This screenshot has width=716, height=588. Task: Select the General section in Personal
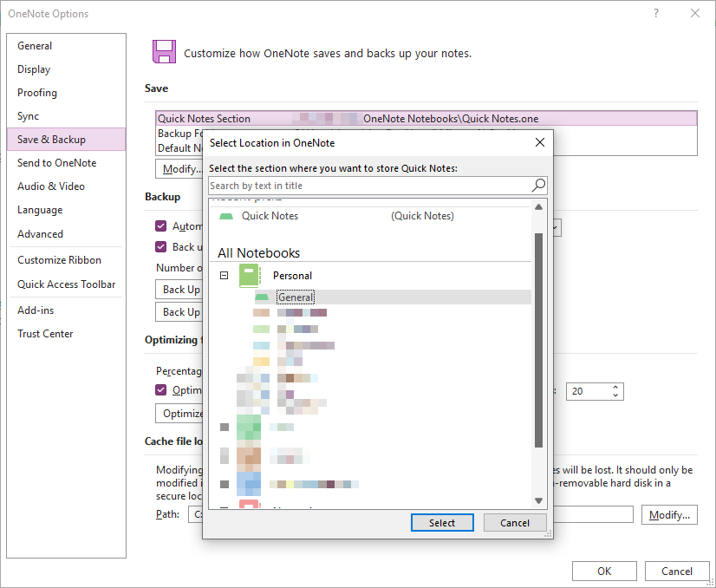coord(393,297)
